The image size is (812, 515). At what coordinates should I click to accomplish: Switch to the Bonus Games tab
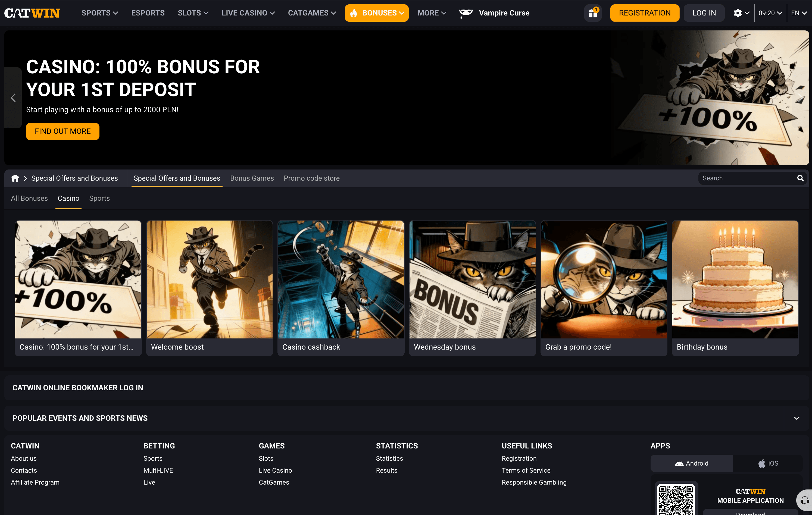[252, 178]
